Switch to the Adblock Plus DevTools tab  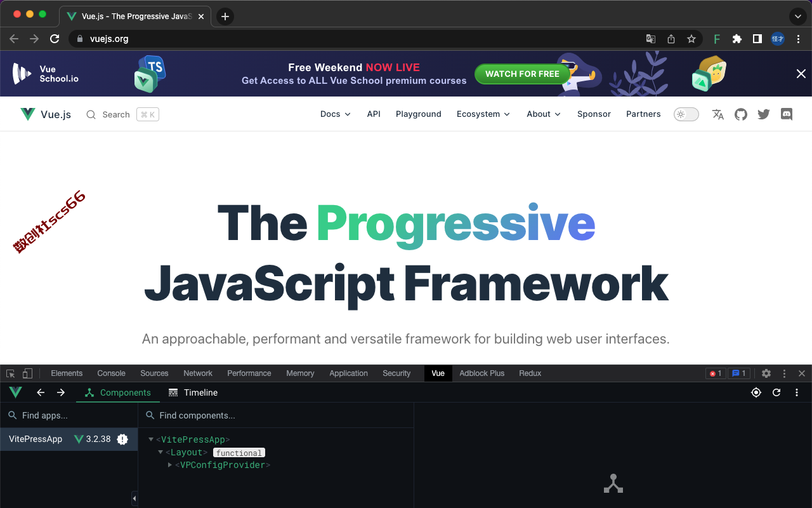482,373
